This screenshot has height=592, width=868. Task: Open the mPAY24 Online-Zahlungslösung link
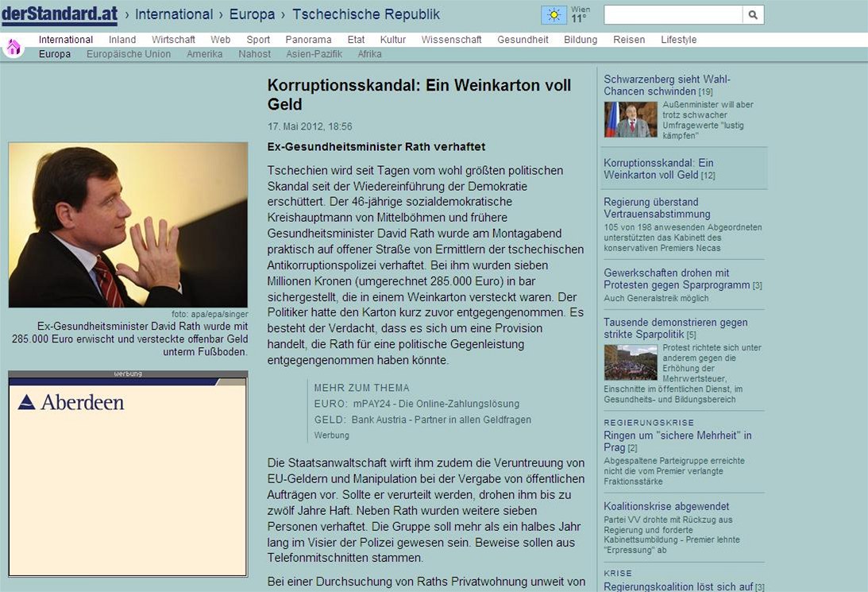tap(436, 404)
